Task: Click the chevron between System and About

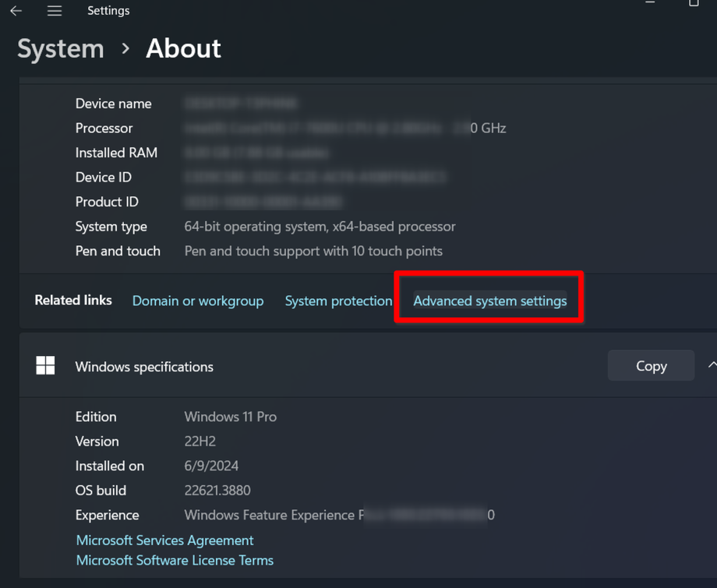Action: pyautogui.click(x=125, y=49)
